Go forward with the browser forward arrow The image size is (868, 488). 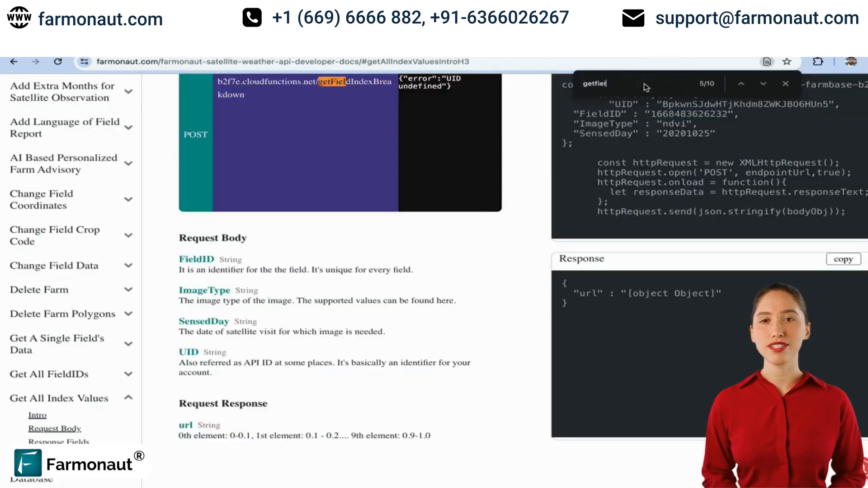(36, 61)
